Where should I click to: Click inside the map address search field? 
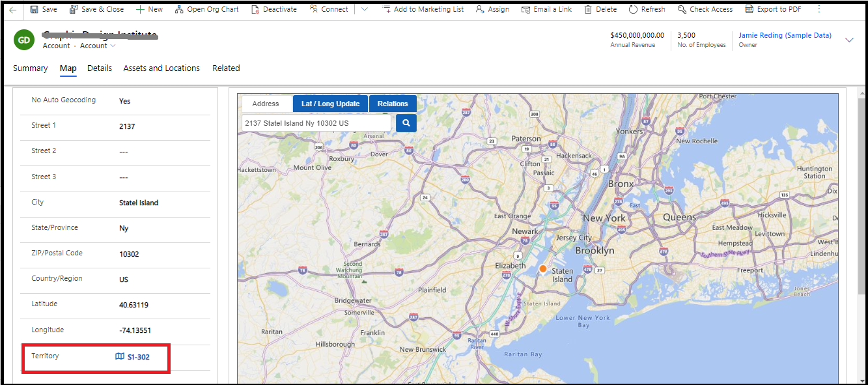click(x=316, y=122)
